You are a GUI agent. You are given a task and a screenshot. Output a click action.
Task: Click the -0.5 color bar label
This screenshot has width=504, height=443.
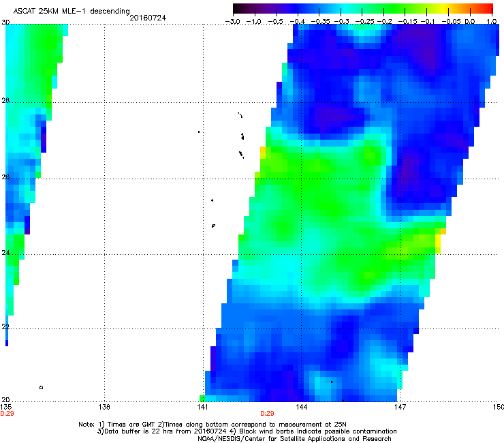click(275, 22)
